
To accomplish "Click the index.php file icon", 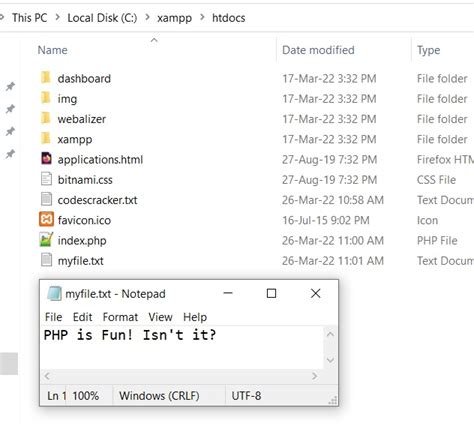I will [x=46, y=240].
